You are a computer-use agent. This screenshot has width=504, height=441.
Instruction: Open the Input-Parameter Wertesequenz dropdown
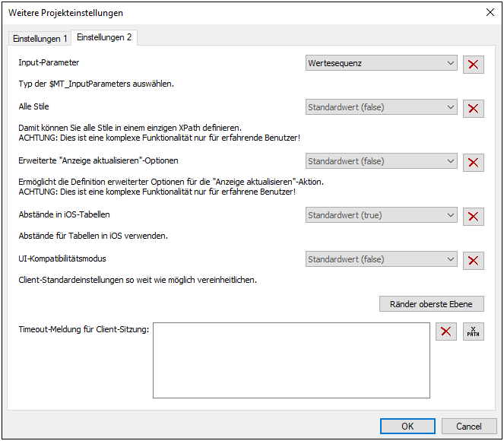tap(381, 63)
